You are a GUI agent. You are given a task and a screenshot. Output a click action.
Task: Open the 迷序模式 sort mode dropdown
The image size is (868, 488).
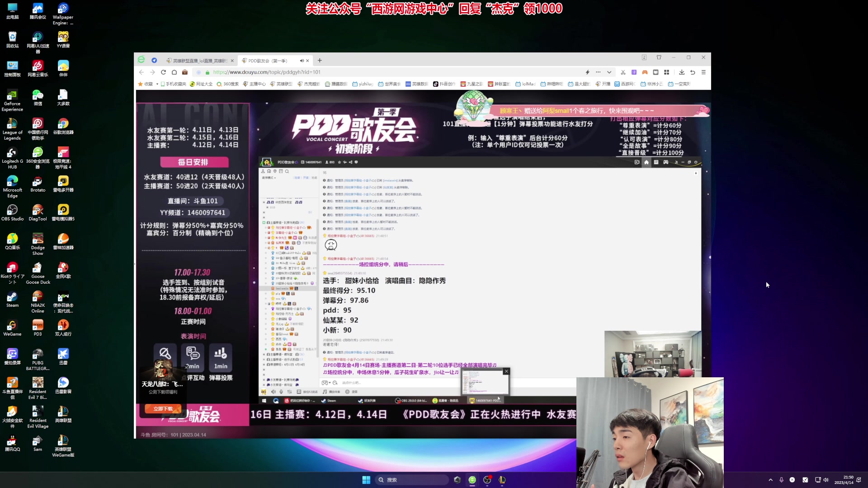point(269,178)
